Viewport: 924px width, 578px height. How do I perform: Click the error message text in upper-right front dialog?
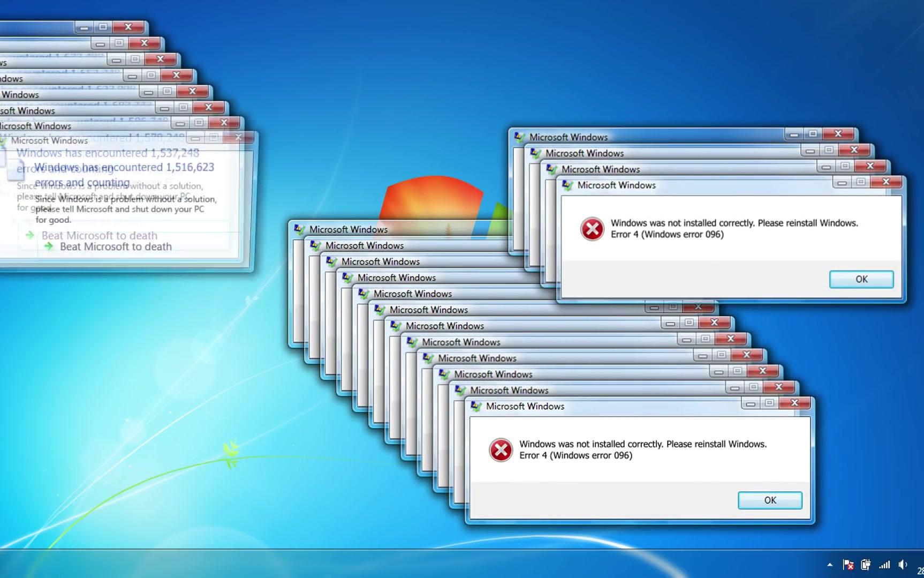tap(734, 229)
